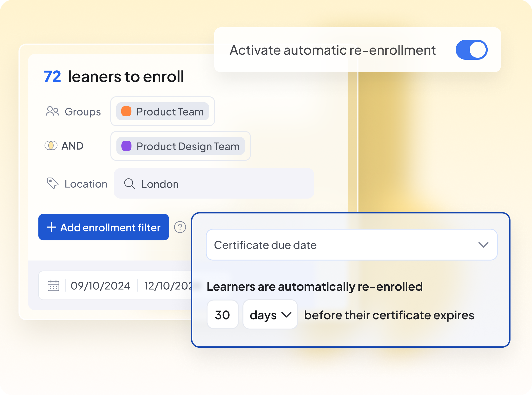Click the plus icon on Add enrollment filter

click(x=51, y=227)
